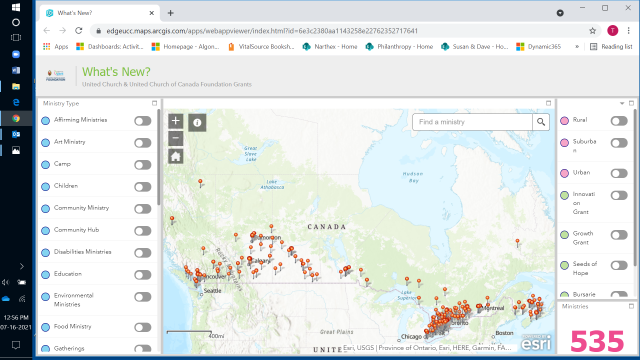This screenshot has height=360, width=640.
Task: Open the Windows Start menu
Action: (x=16, y=7)
